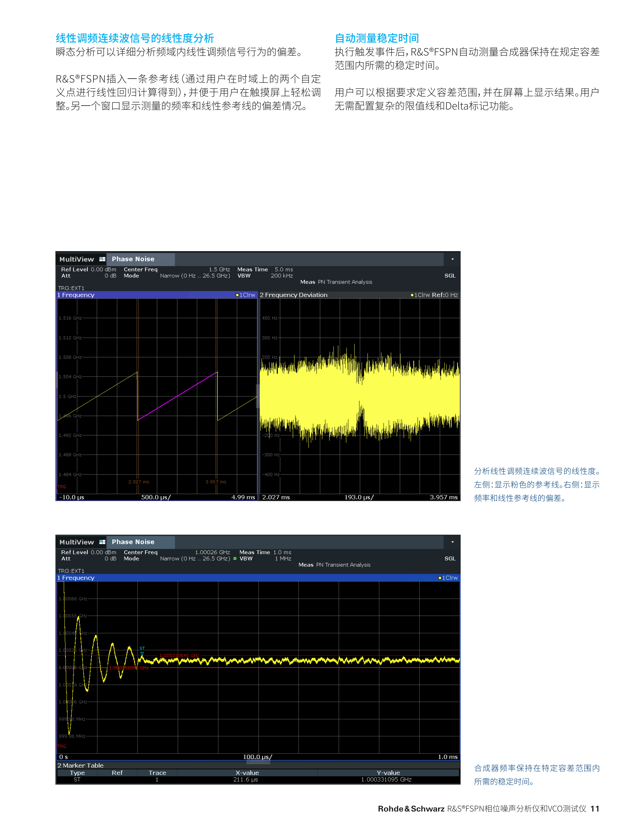
Task: Click the red TRG label in upper Frequency diagram
Action: click(62, 486)
